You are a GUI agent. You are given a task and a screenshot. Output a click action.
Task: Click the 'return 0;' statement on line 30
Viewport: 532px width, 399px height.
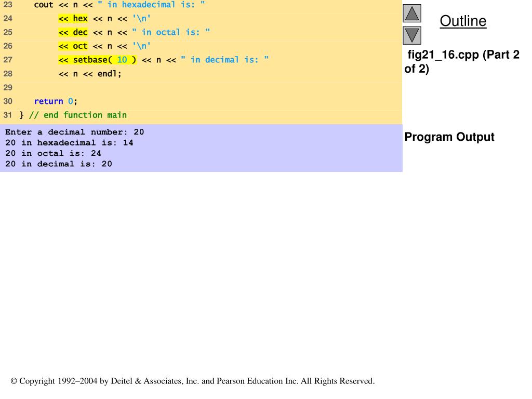56,101
